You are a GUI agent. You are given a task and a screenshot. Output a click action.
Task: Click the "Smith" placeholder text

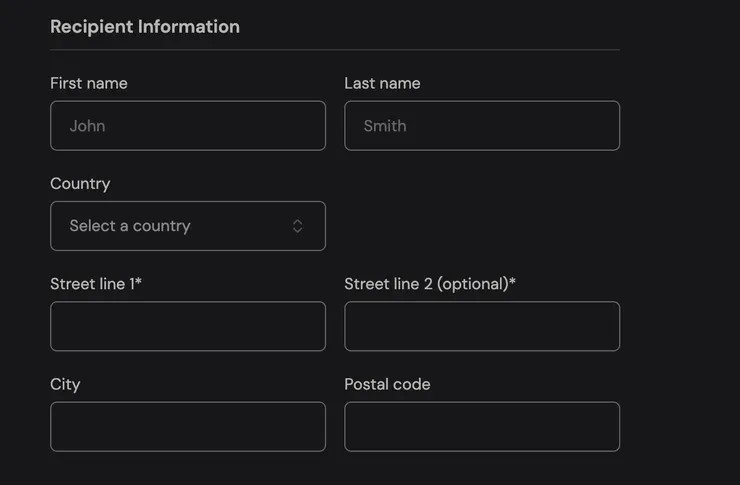pos(385,126)
